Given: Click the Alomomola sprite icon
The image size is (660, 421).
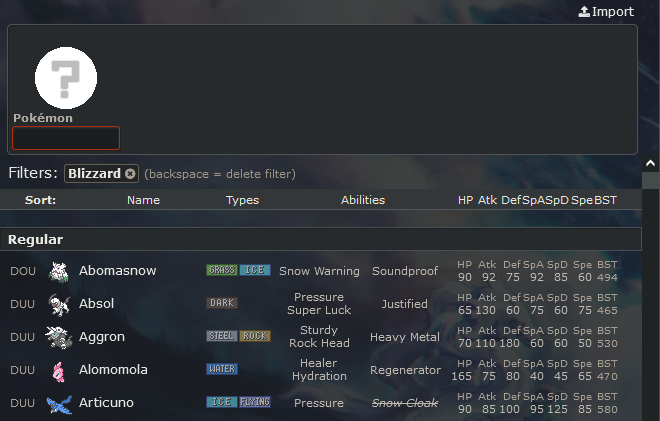Looking at the screenshot, I should 59,370.
